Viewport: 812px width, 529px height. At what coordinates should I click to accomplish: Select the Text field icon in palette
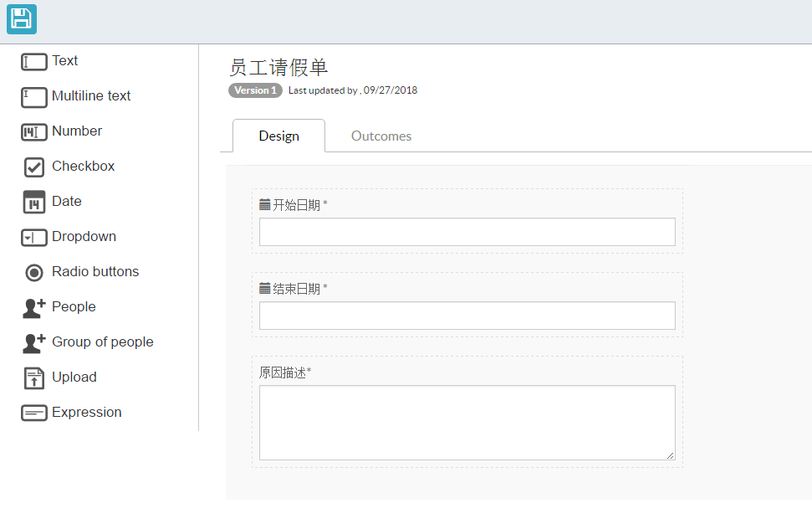34,62
